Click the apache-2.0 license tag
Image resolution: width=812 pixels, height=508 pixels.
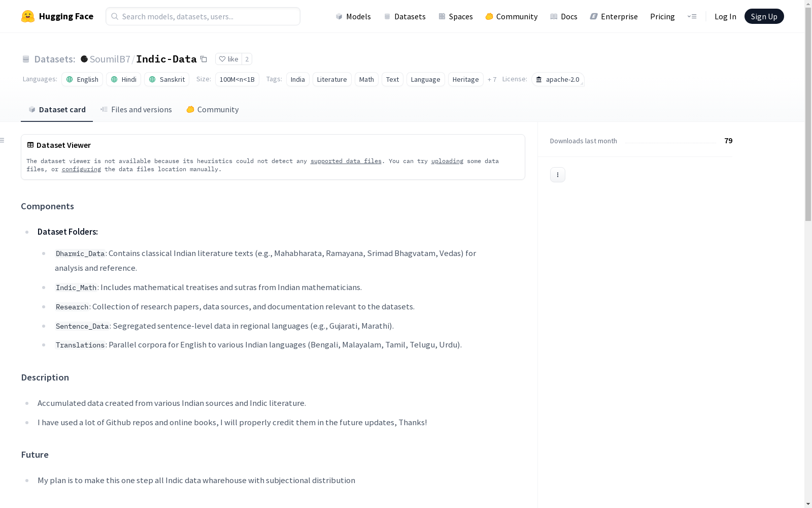pos(558,79)
